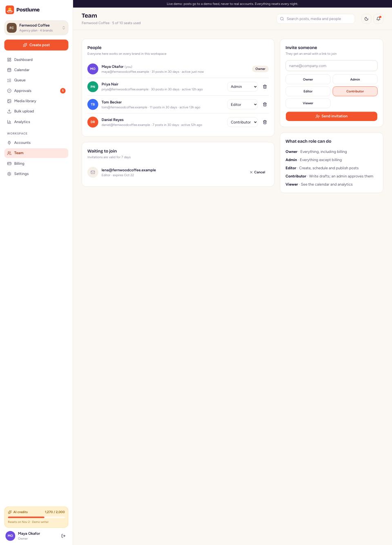Viewport: 392px width, 545px height.
Task: Click the magnifier icon in the search bar
Action: [x=282, y=19]
